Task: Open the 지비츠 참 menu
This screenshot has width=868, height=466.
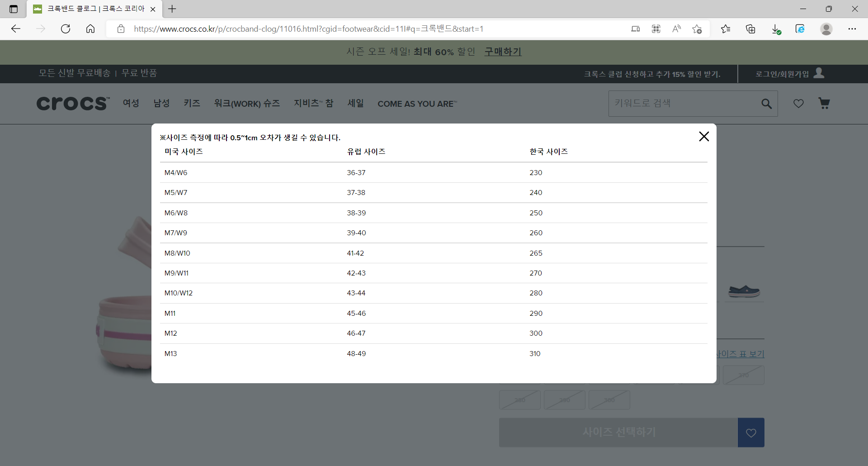Action: pyautogui.click(x=314, y=103)
